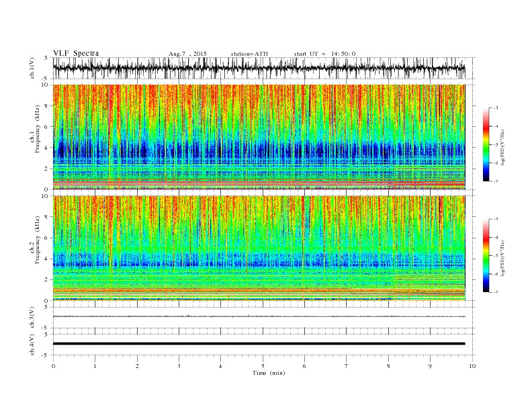Click the 'start UT = 14:50:0' label
The width and height of the screenshot is (532, 411).
click(x=324, y=54)
